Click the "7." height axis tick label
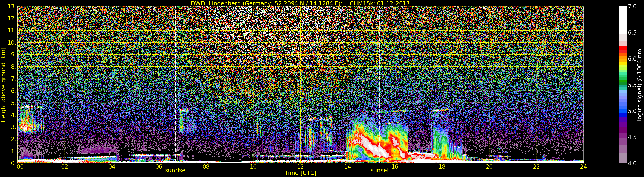Viewport: 644px width, 177px height. coord(14,79)
